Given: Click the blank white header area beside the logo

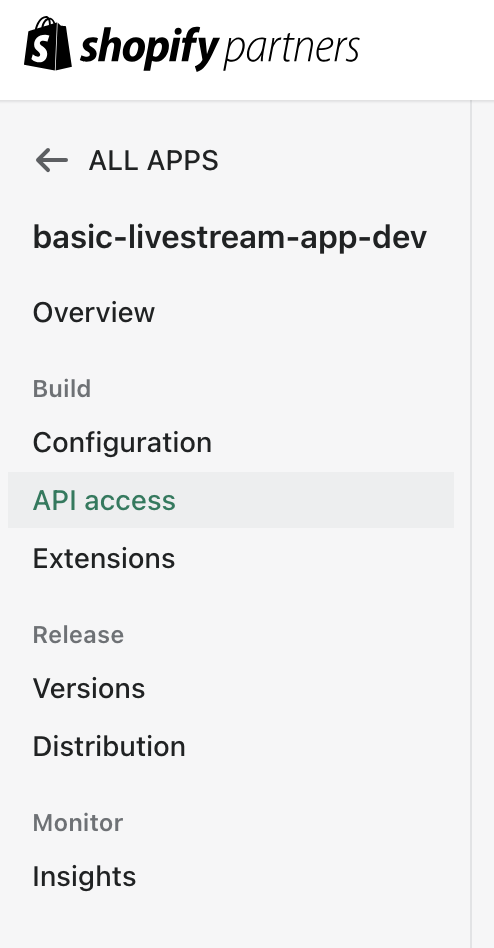Looking at the screenshot, I should tap(426, 50).
